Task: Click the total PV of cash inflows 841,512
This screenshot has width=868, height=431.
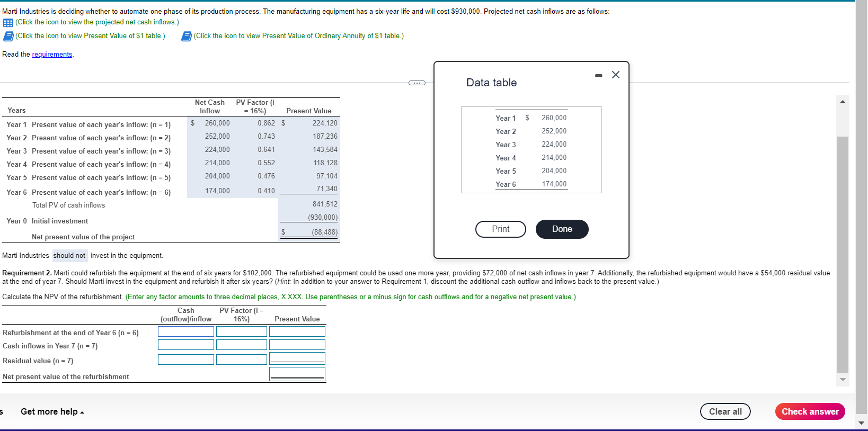Action: [x=325, y=204]
